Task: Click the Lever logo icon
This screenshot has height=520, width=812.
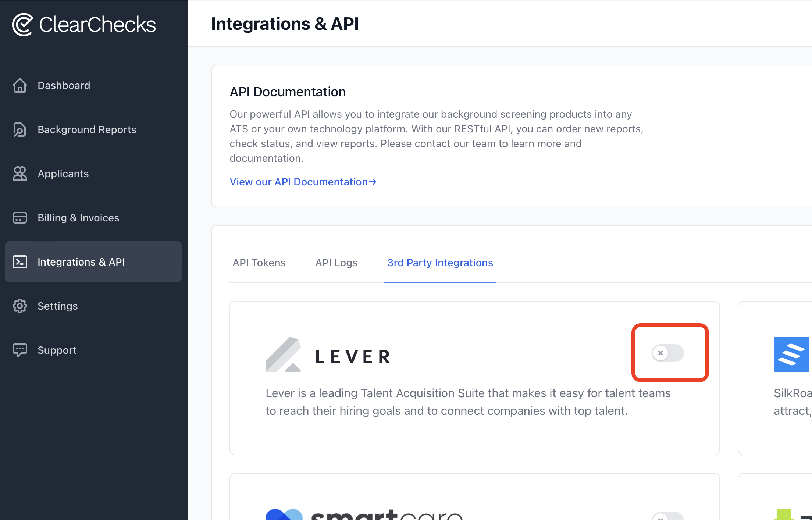Action: 283,355
